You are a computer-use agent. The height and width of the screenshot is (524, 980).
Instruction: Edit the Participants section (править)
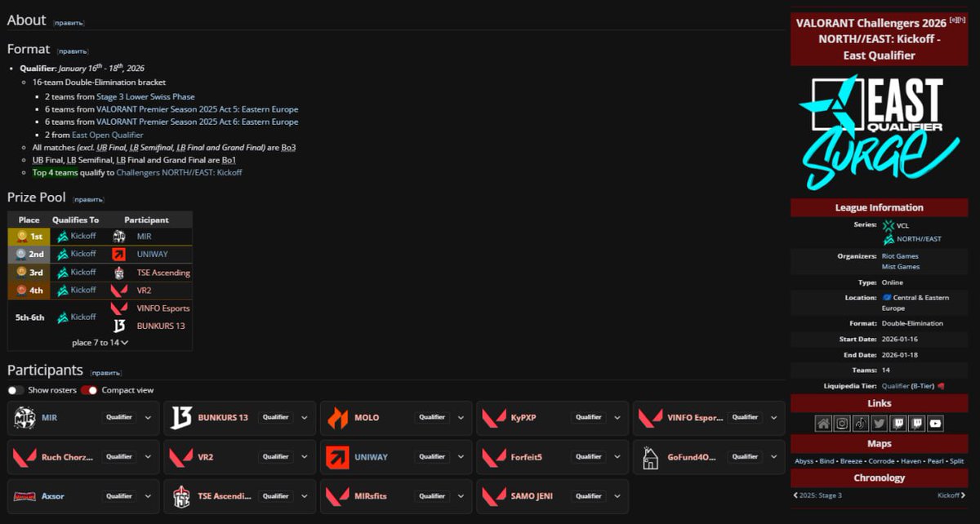click(106, 372)
